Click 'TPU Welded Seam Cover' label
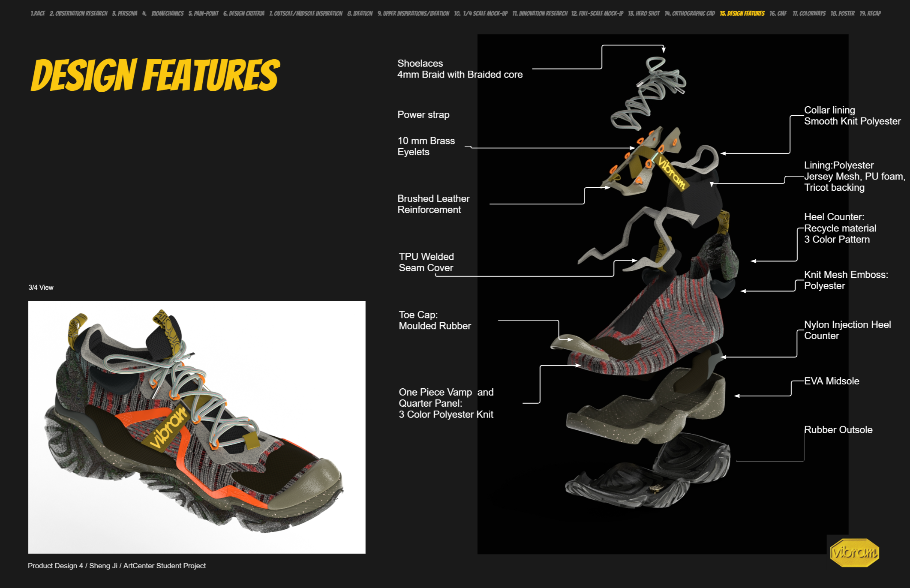Image resolution: width=910 pixels, height=588 pixels. coord(426,262)
